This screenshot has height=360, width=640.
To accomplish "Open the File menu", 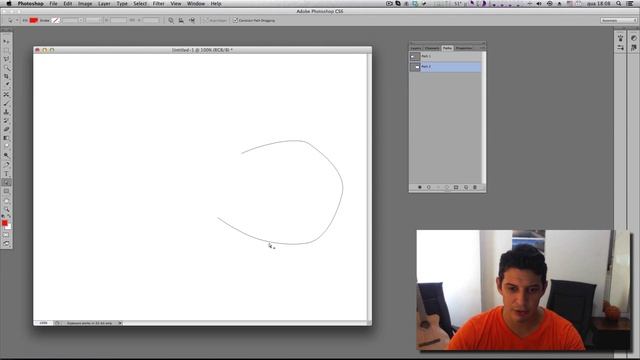I will tap(53, 4).
